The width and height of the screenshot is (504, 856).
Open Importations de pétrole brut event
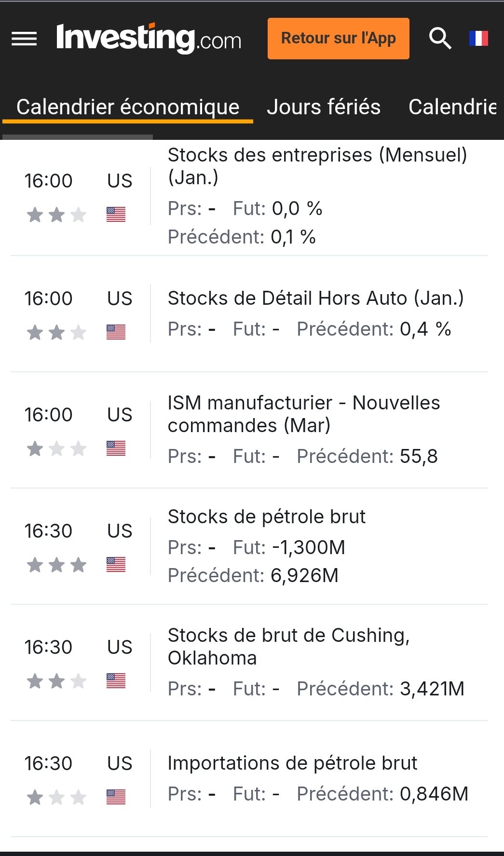click(x=292, y=763)
